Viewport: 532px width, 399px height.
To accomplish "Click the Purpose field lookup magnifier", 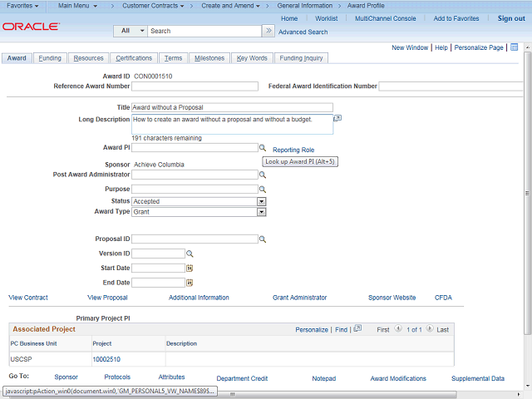I will click(x=262, y=190).
